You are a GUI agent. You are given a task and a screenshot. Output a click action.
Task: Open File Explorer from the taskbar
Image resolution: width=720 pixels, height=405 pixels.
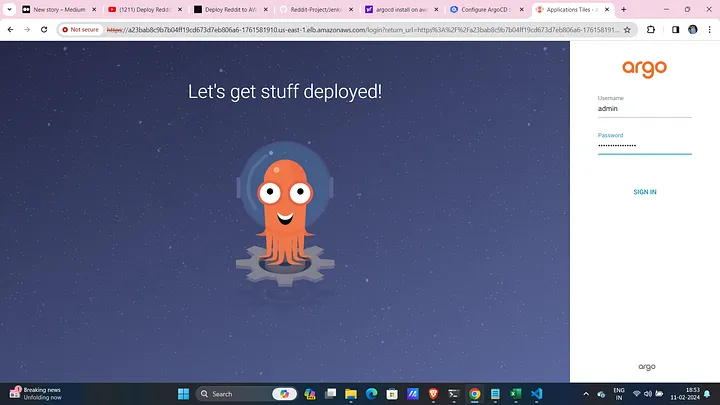pyautogui.click(x=351, y=394)
